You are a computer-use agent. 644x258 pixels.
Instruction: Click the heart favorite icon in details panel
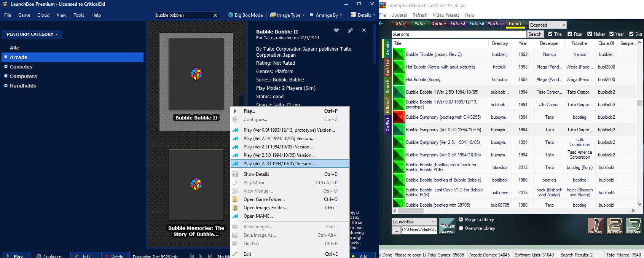point(336,30)
